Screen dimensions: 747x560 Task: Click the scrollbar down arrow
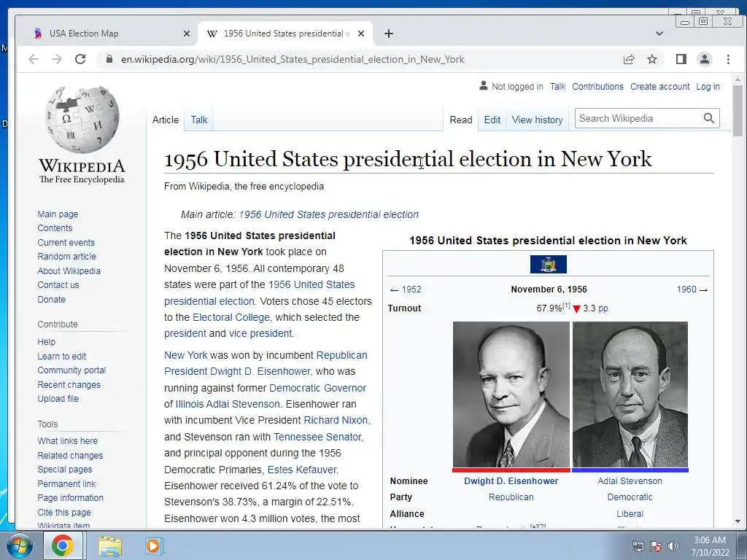(x=738, y=521)
